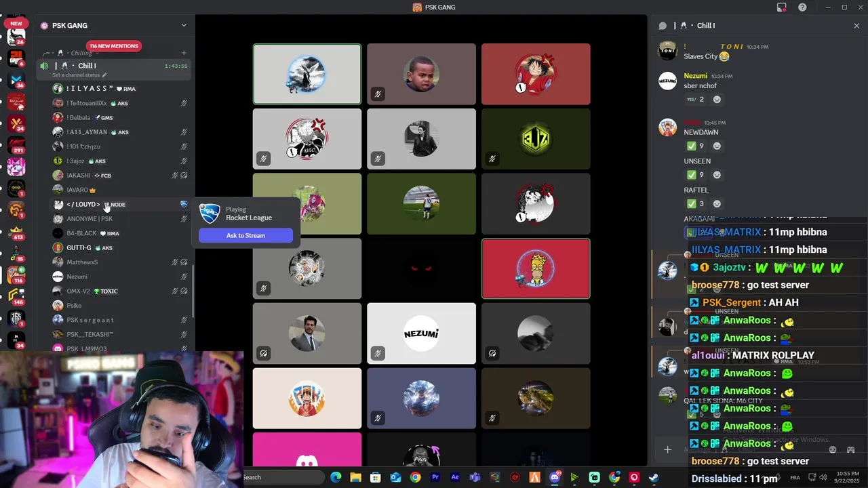The width and height of the screenshot is (868, 488).
Task: Add a channel with the plus beside Chilling
Action: (184, 53)
